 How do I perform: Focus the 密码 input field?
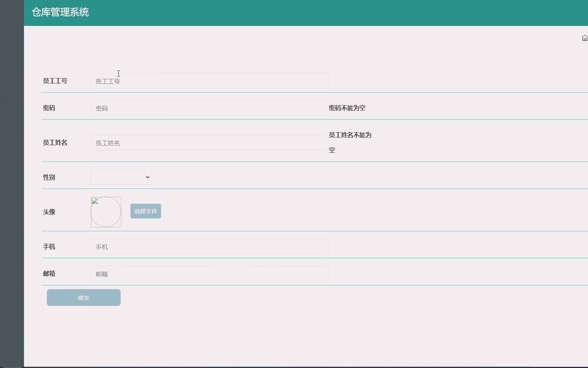(x=210, y=108)
